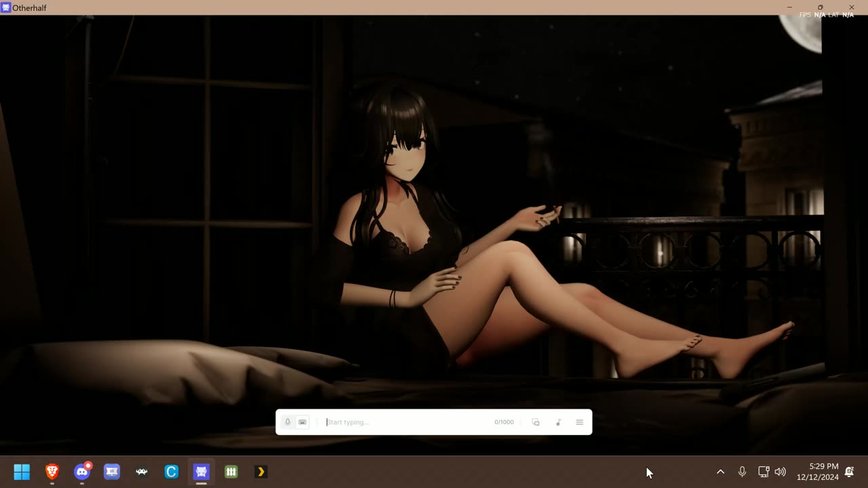Viewport: 868px width, 488px height.
Task: Click the LAT N/A readout
Action: pyautogui.click(x=841, y=15)
